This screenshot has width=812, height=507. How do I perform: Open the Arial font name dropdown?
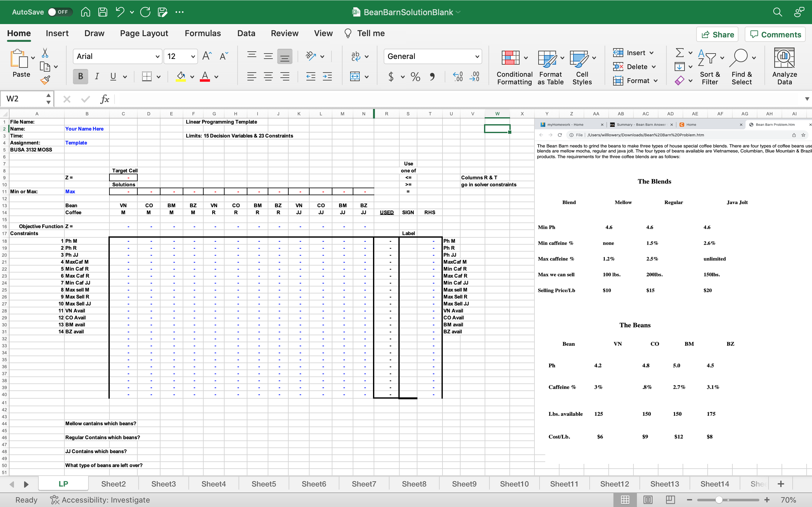tap(157, 56)
